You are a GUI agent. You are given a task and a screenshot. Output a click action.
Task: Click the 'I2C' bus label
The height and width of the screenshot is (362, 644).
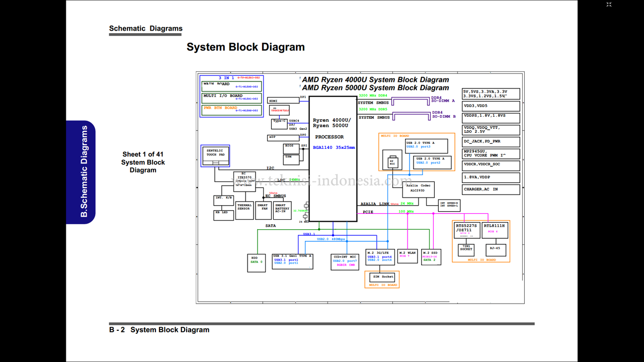(x=271, y=168)
